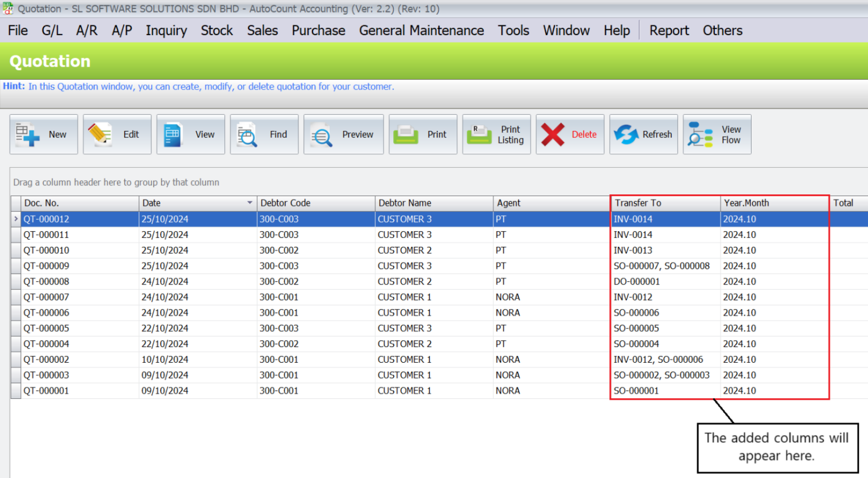Screen dimensions: 868x478
Task: Click the Debtor Name column header
Action: pos(434,203)
